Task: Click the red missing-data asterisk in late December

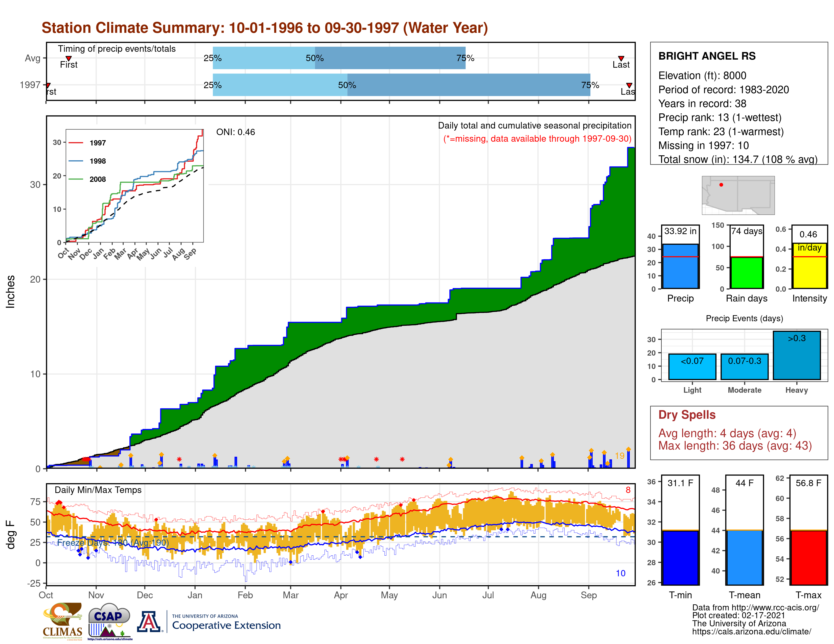Action: 179,459
